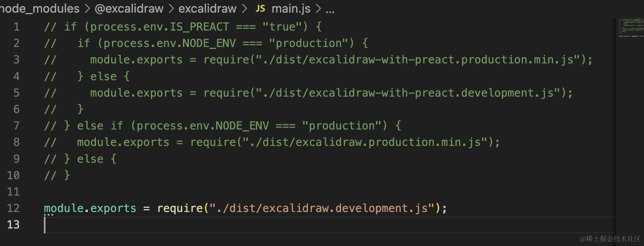Click the IS_PREACT text on line 1
Screen dimensions: 644x246
tap(199, 27)
